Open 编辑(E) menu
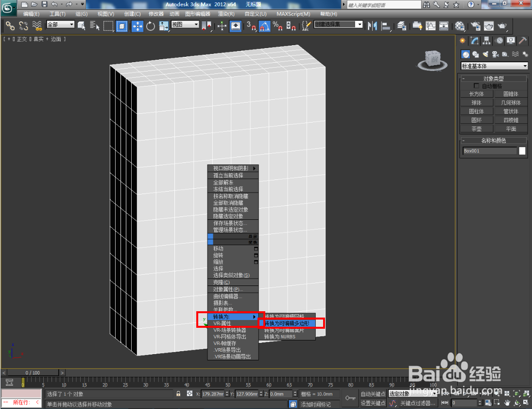The width and height of the screenshot is (532, 409). (31, 14)
